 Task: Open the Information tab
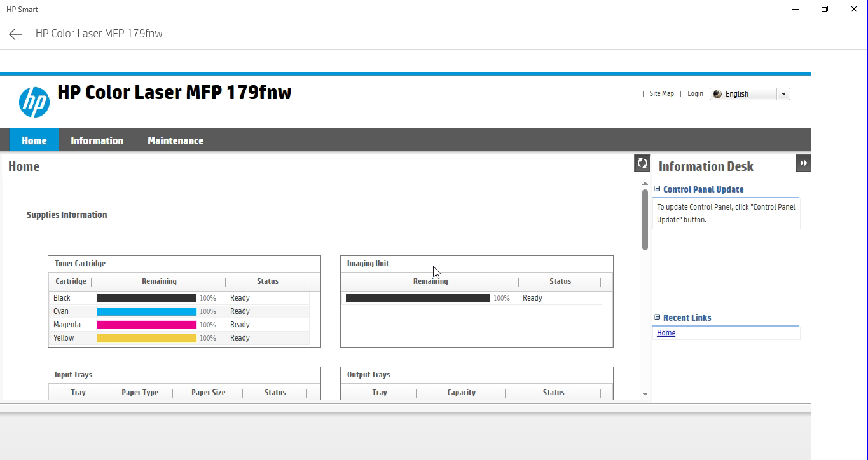(x=97, y=140)
